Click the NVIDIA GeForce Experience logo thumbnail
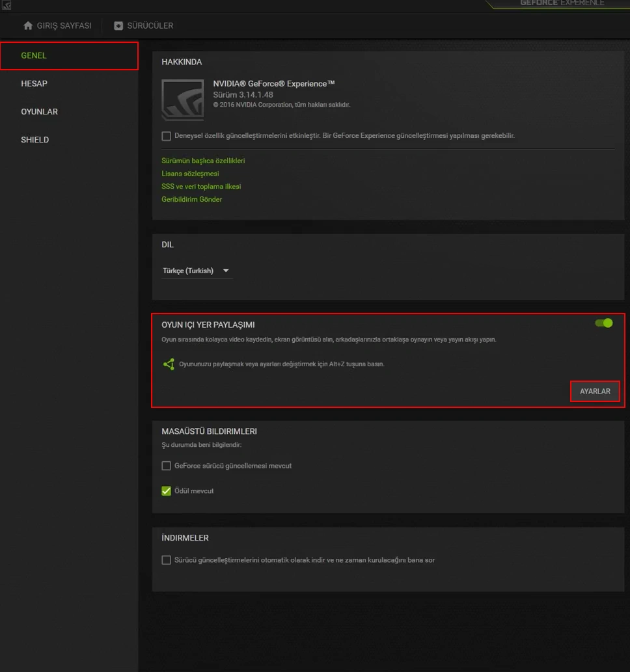Viewport: 630px width, 672px height. (183, 100)
